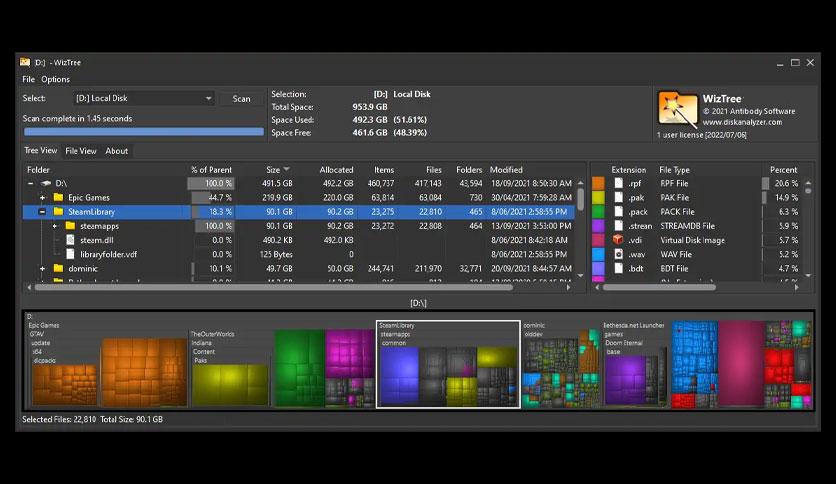Screen dimensions: 836x484
Task: Collapse the SteamLibrary folder node
Action: [42, 212]
